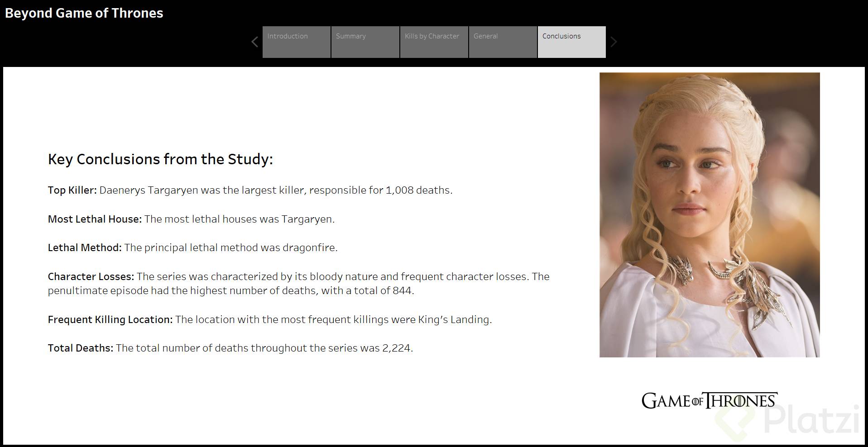Switch to the Summary story tab
This screenshot has width=868, height=447.
coord(365,42)
